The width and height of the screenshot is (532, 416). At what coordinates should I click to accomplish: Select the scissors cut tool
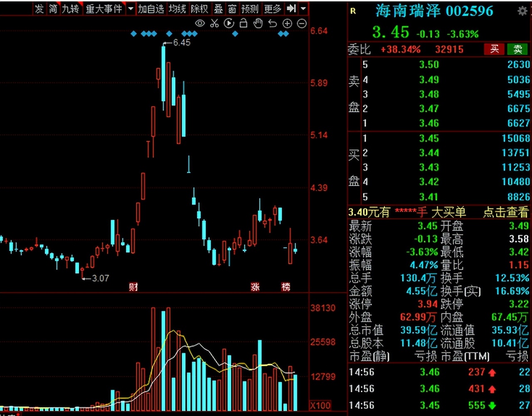[214, 23]
